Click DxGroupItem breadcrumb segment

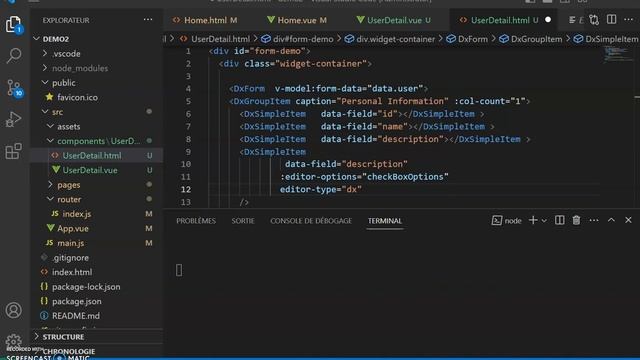click(531, 39)
